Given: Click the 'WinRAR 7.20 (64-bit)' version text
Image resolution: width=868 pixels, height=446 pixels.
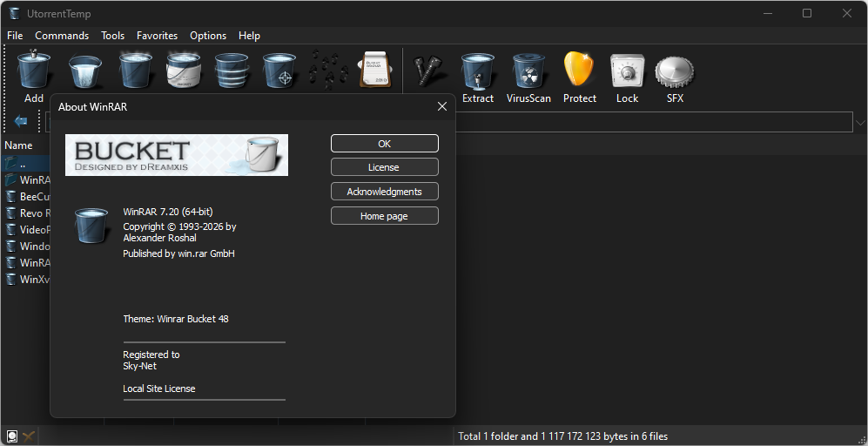Looking at the screenshot, I should 168,212.
